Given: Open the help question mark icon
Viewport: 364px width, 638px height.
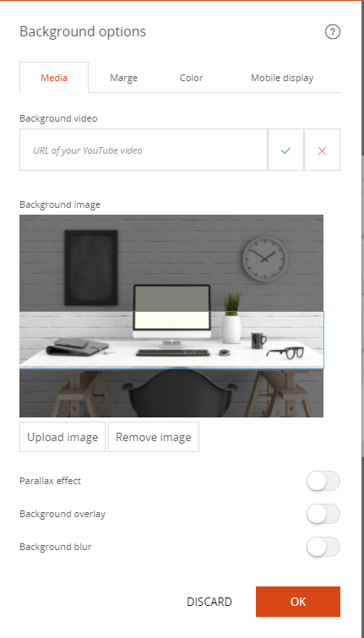Looking at the screenshot, I should [x=332, y=32].
